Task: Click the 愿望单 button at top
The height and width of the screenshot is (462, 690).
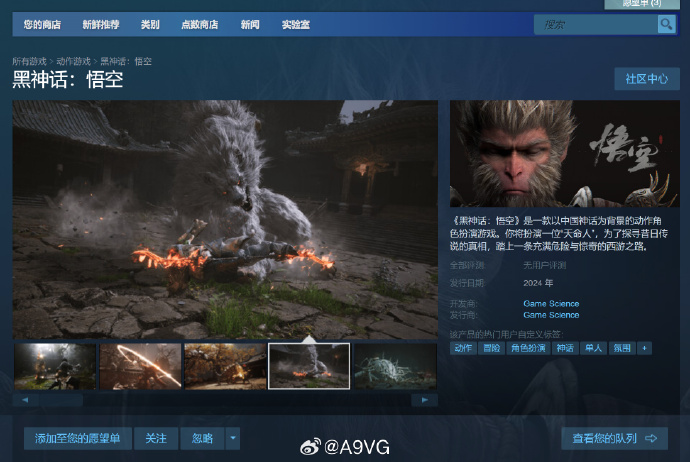Action: [x=642, y=4]
